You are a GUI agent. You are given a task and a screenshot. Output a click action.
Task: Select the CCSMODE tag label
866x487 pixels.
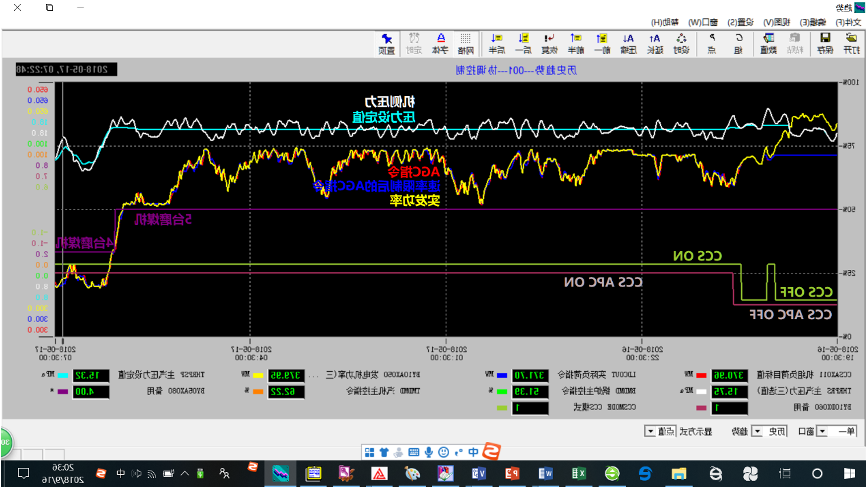[621, 407]
